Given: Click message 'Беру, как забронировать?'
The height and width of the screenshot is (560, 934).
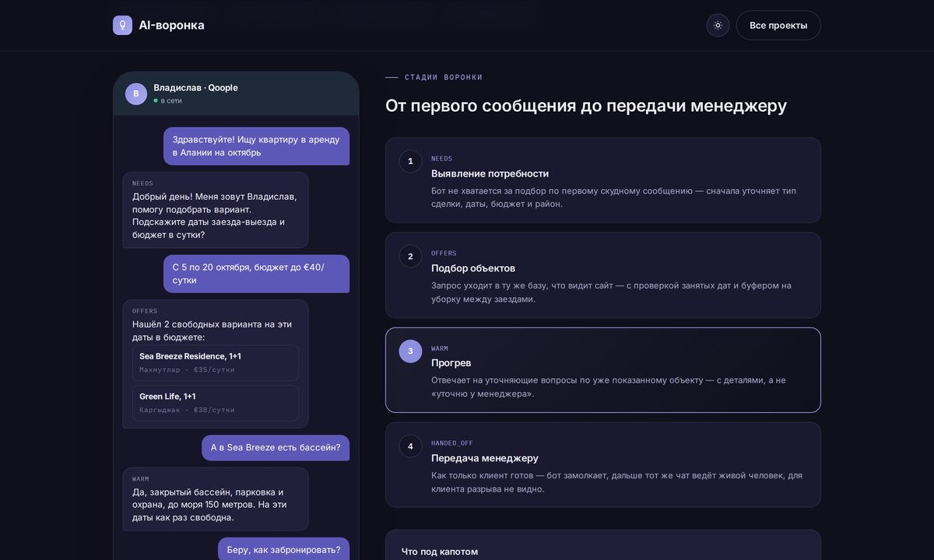Looking at the screenshot, I should [283, 550].
